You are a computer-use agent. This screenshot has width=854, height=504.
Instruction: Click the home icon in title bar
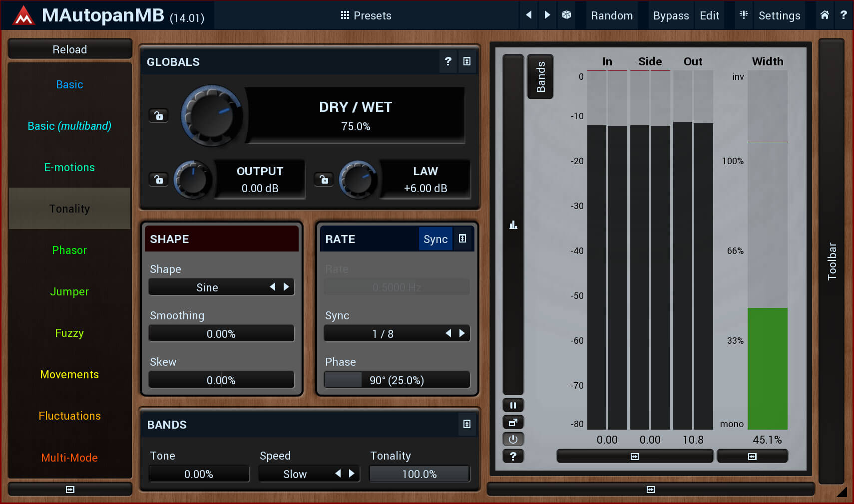[825, 15]
